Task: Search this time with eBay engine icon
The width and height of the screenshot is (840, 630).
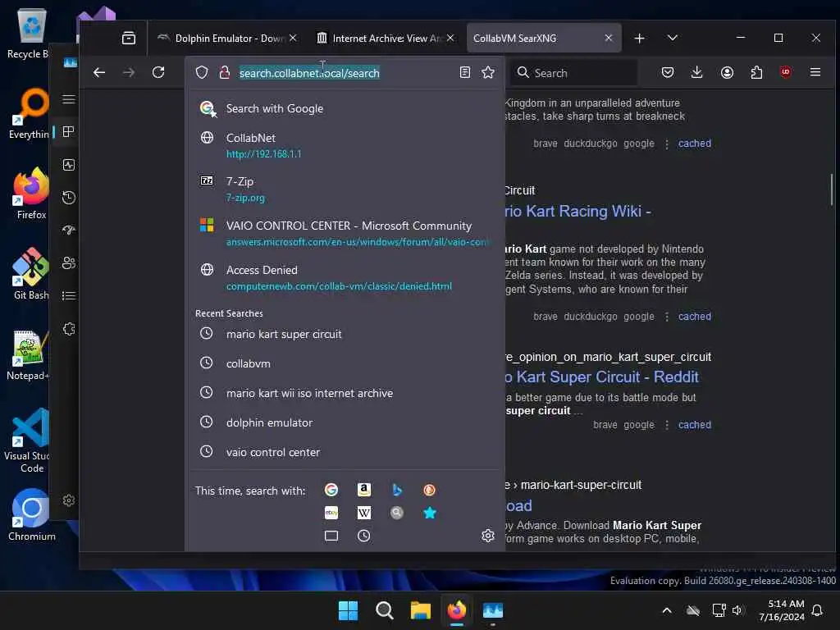Action: click(x=331, y=513)
